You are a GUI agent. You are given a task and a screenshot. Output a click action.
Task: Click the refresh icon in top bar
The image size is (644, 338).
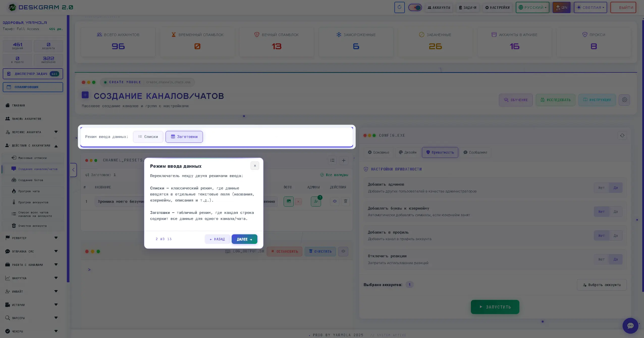click(399, 7)
